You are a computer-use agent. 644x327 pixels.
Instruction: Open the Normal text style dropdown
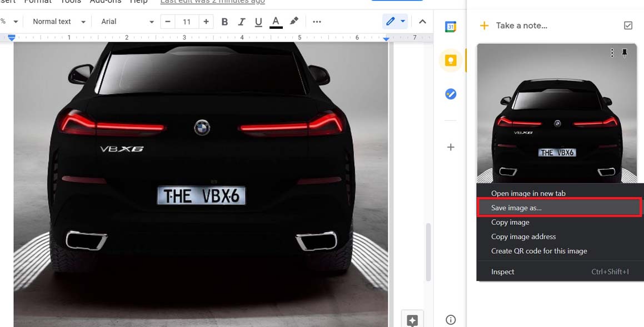[x=59, y=22]
